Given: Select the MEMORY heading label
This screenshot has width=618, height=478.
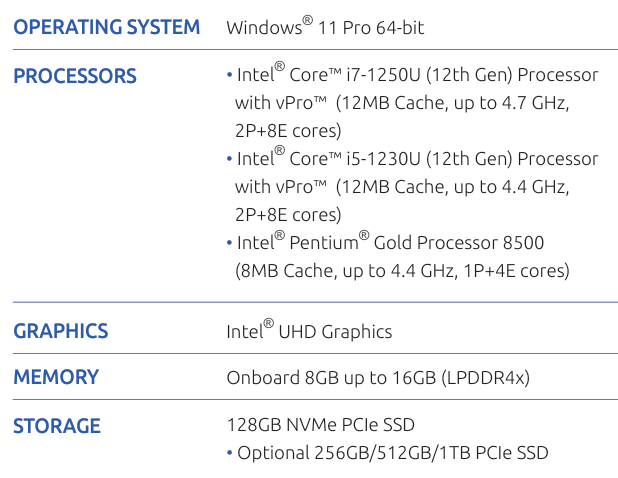Looking at the screenshot, I should pos(56,377).
